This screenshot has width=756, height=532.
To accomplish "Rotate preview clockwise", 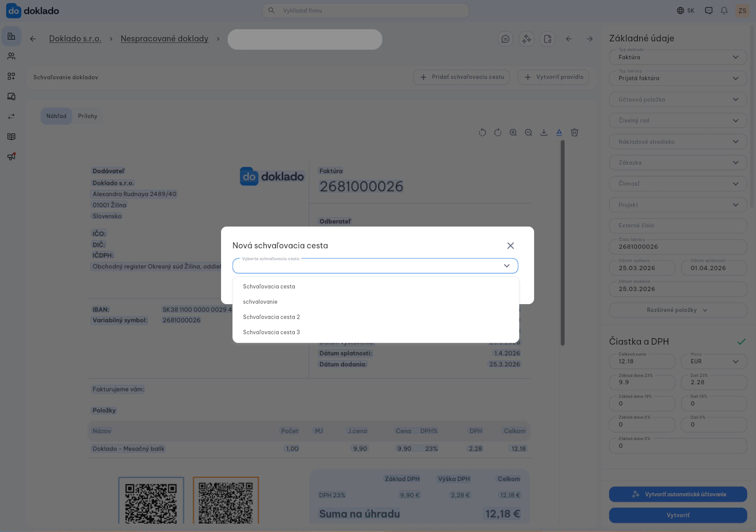I will tap(498, 133).
